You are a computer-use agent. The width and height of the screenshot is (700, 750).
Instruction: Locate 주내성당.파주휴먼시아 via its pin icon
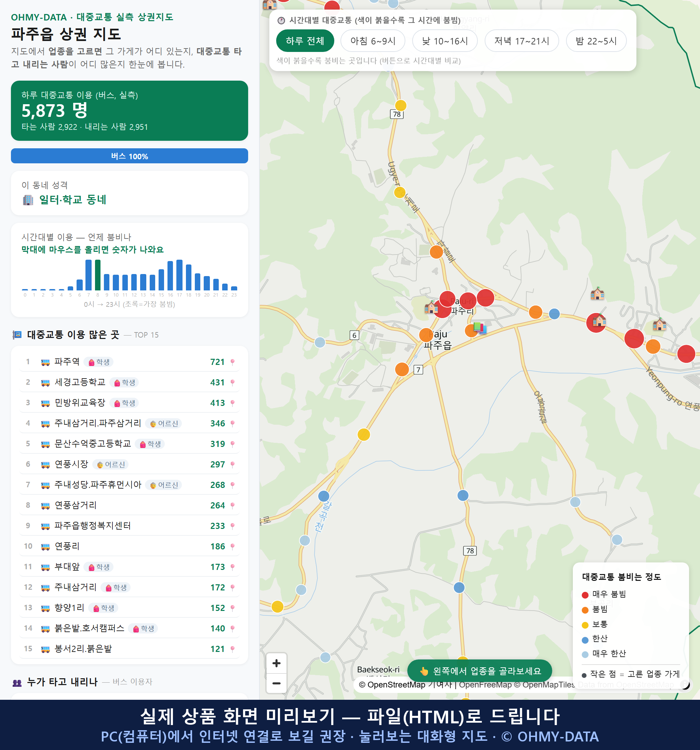coord(232,485)
